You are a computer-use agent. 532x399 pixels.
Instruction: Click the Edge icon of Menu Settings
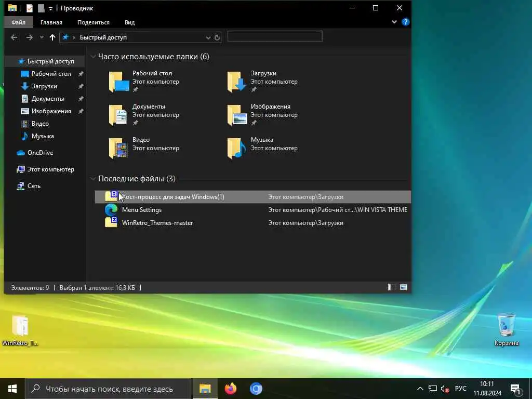point(111,210)
